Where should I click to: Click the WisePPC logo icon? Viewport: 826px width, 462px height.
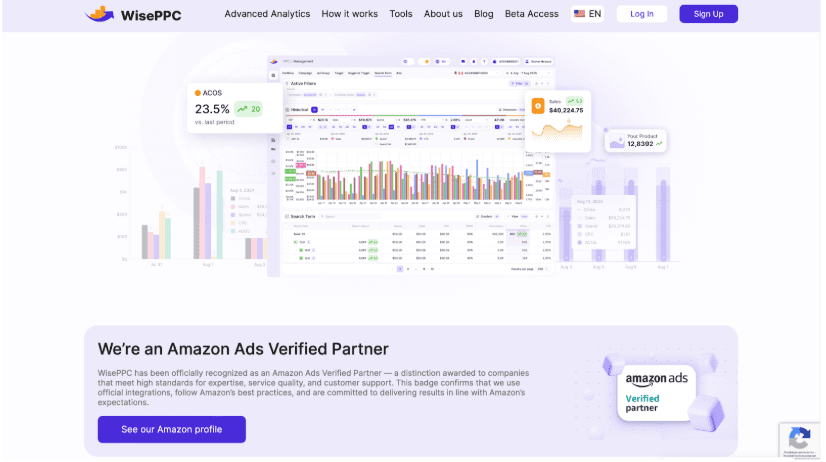click(100, 14)
